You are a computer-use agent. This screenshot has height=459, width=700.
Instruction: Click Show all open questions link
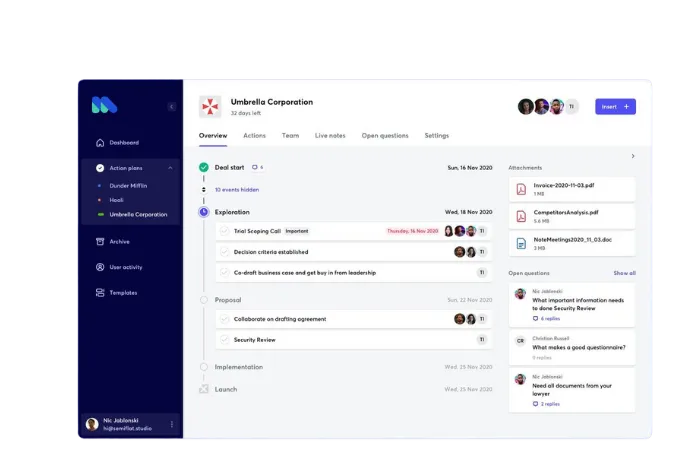tap(624, 273)
